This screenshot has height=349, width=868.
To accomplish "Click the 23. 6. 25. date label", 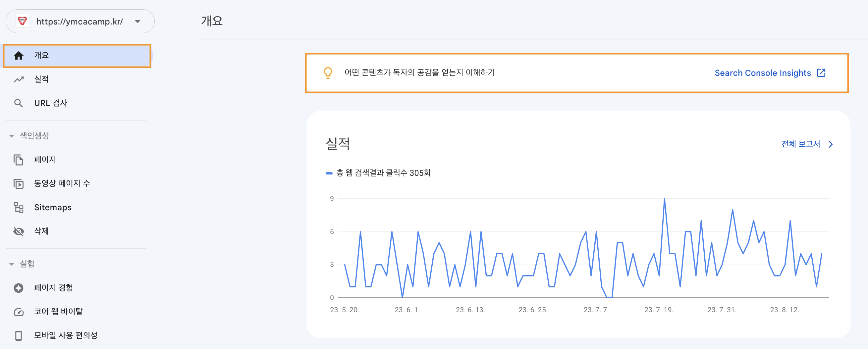I will 533,310.
